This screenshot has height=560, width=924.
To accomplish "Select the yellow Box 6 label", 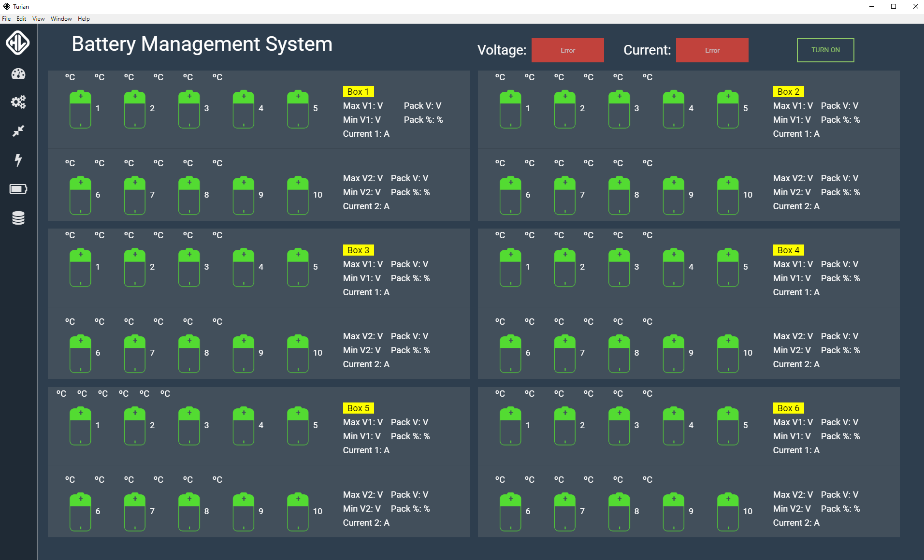I will tap(788, 408).
